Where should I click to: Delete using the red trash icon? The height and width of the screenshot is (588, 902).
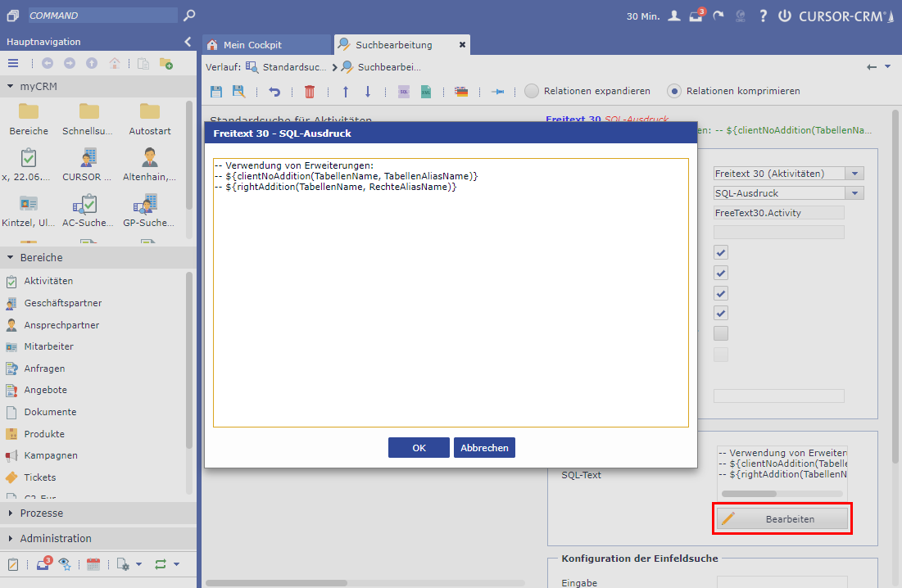(310, 91)
